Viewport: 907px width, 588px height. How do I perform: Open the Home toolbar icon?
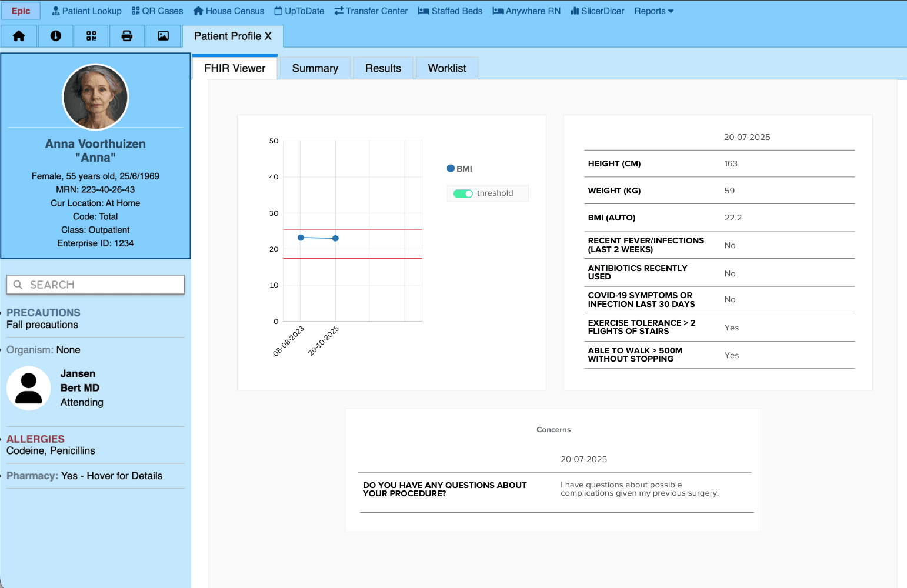click(x=18, y=36)
